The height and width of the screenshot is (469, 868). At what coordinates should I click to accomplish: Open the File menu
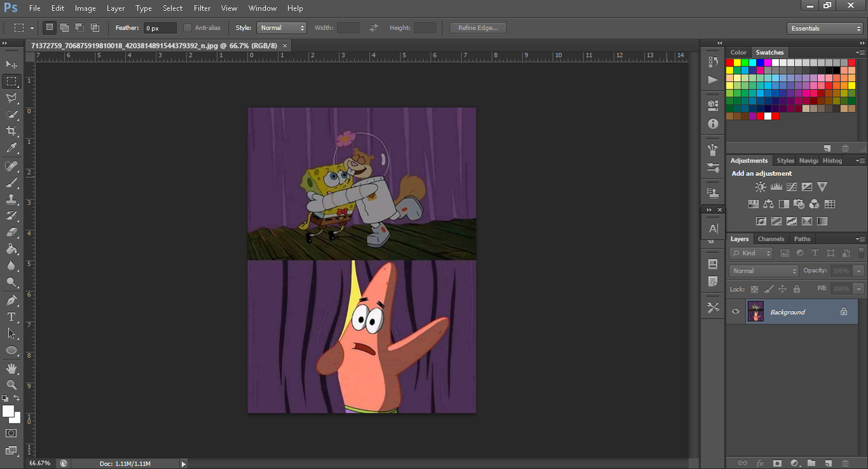pos(35,8)
